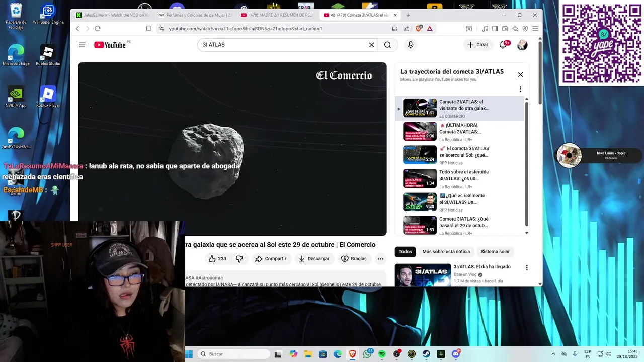
Task: Open Brave VPN shield icon
Action: coord(525,29)
